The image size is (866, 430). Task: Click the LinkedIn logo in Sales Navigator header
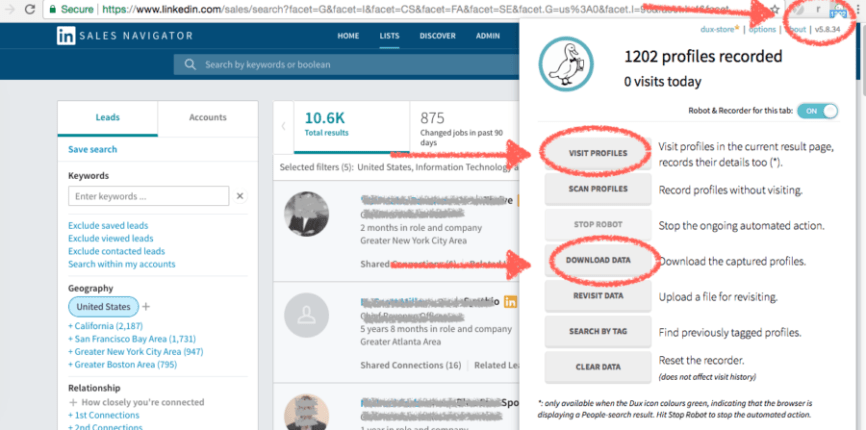click(x=68, y=36)
